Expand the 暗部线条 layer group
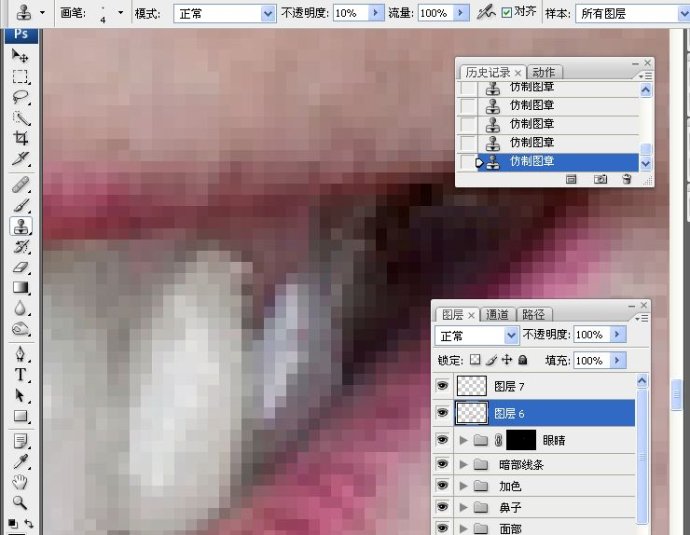 463,464
